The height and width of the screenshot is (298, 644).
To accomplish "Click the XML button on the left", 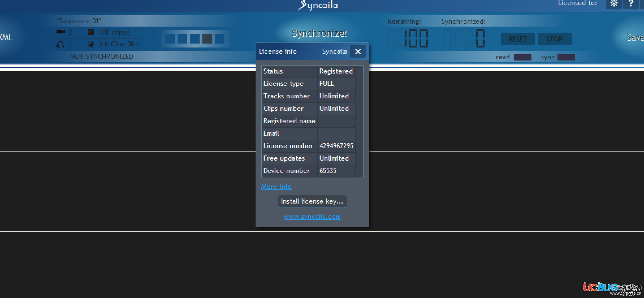I will point(6,37).
